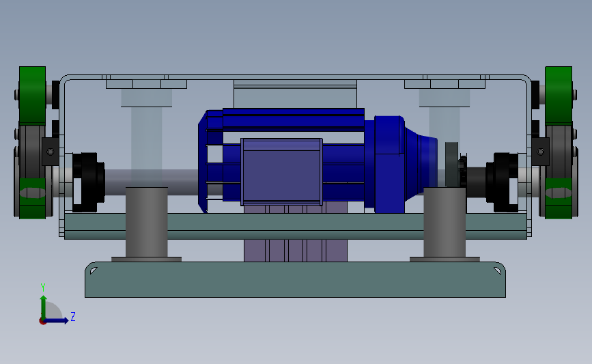Select the left black bearing housing

[x=88, y=182]
